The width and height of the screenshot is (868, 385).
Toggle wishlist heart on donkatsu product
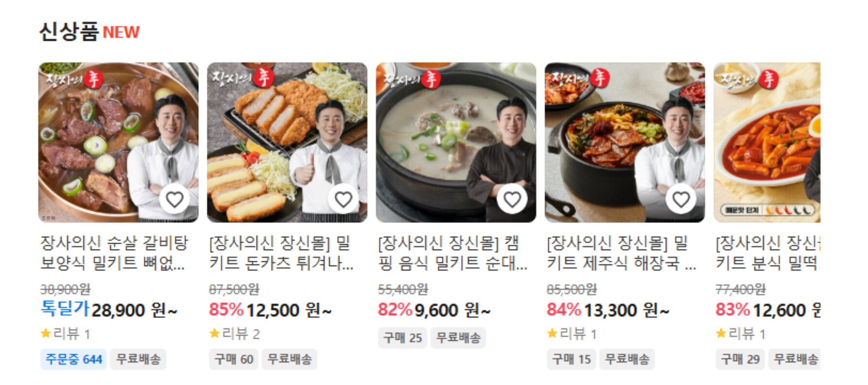pyautogui.click(x=343, y=199)
